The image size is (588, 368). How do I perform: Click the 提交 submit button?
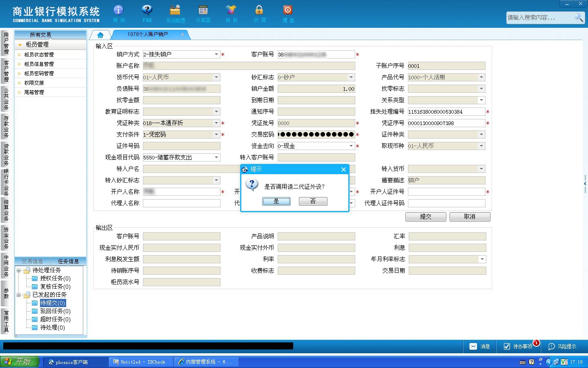tap(425, 217)
